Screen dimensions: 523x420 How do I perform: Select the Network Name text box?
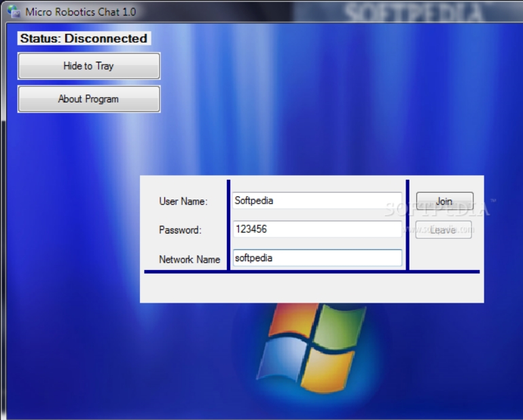click(317, 258)
